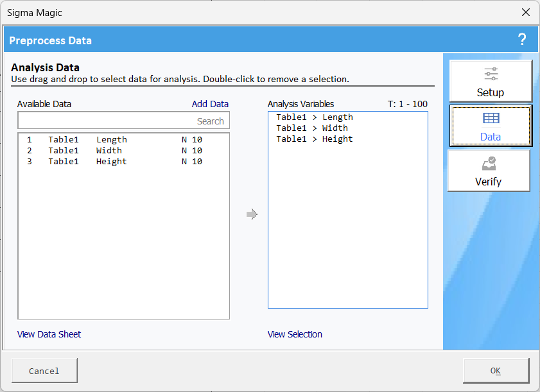Click the Add Data link
The image size is (540, 392).
[x=210, y=104]
